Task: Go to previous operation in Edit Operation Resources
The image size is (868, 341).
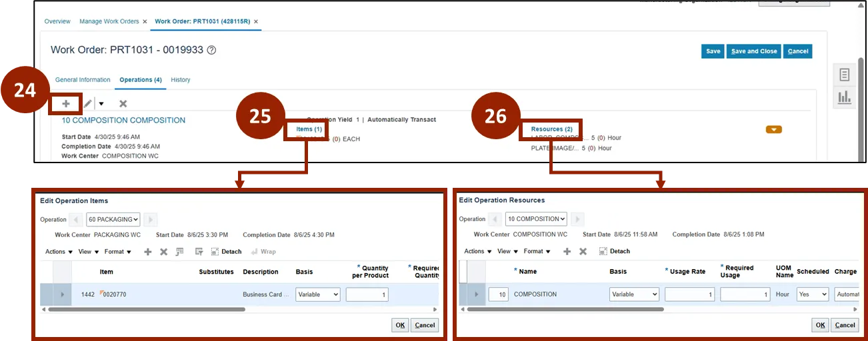Action: pos(495,219)
